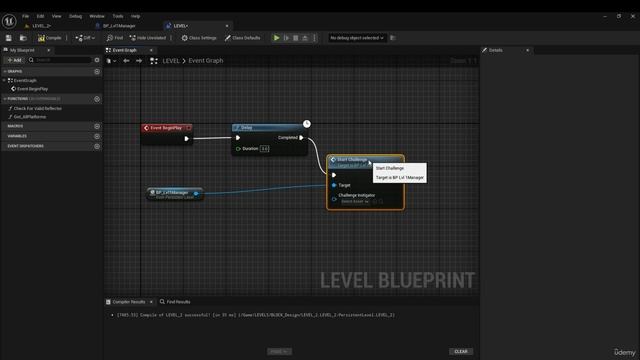Image resolution: width=640 pixels, height=360 pixels.
Task: Clear the compiler results log
Action: (x=461, y=351)
